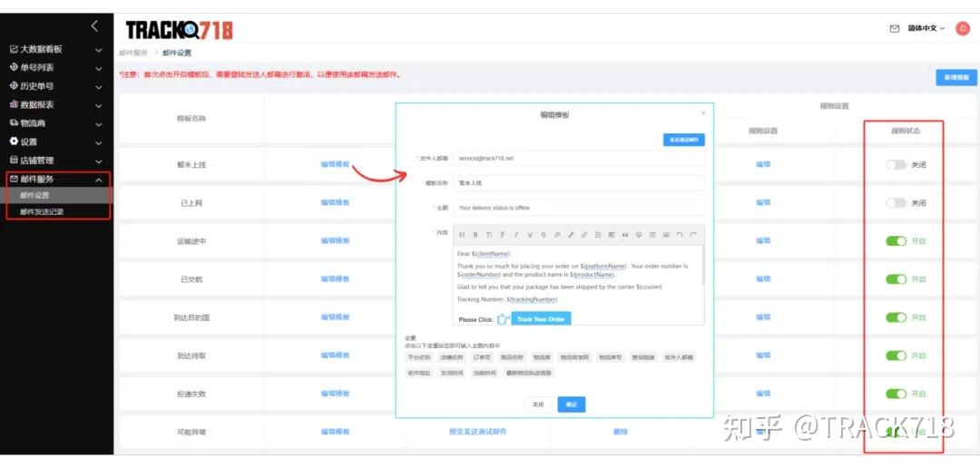The image size is (980, 468).
Task: Click the 关闭 button in dialog footer
Action: pyautogui.click(x=538, y=405)
